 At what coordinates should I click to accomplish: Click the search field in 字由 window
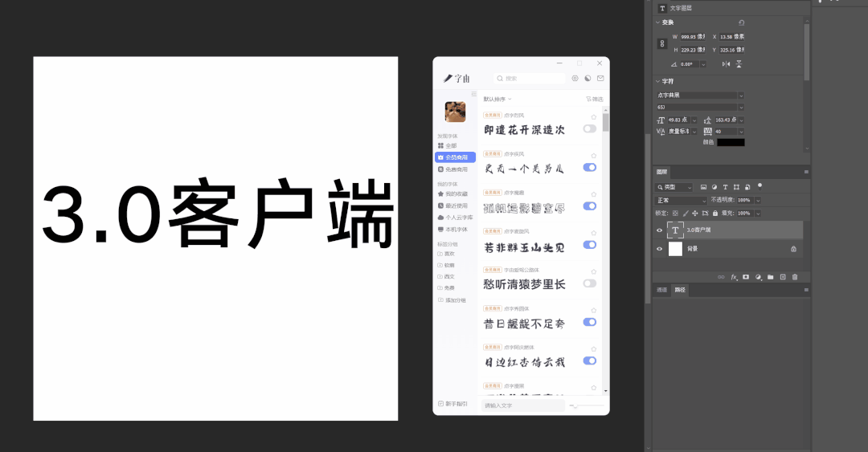(530, 79)
